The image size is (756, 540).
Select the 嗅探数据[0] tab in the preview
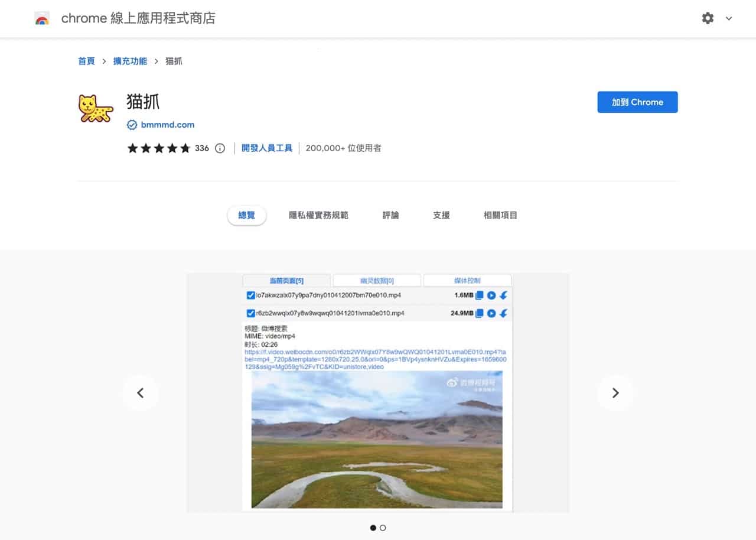pyautogui.click(x=376, y=279)
